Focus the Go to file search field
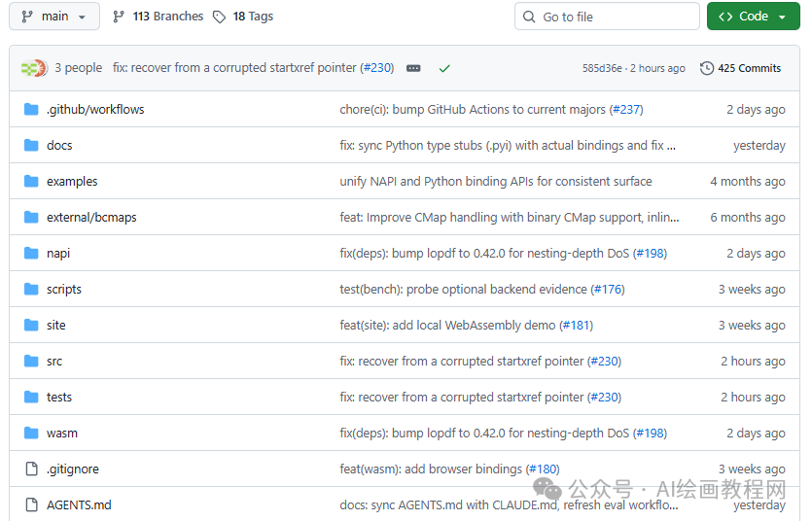The image size is (812, 521). pos(607,17)
